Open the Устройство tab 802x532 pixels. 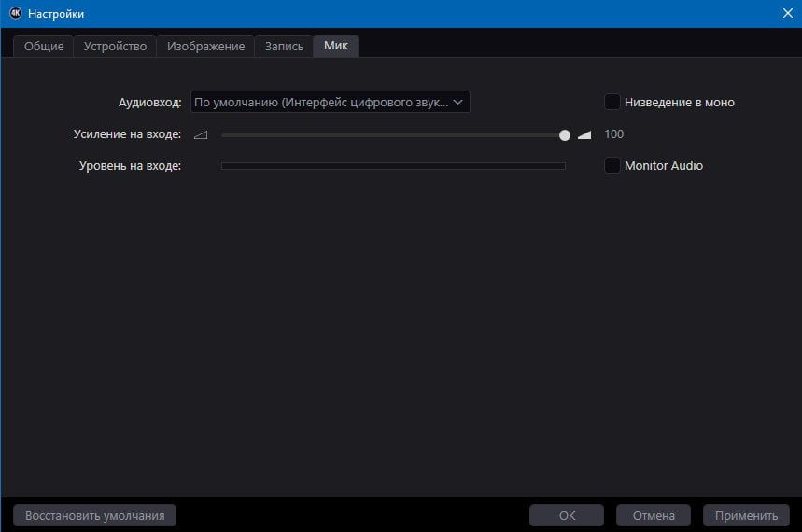point(115,46)
